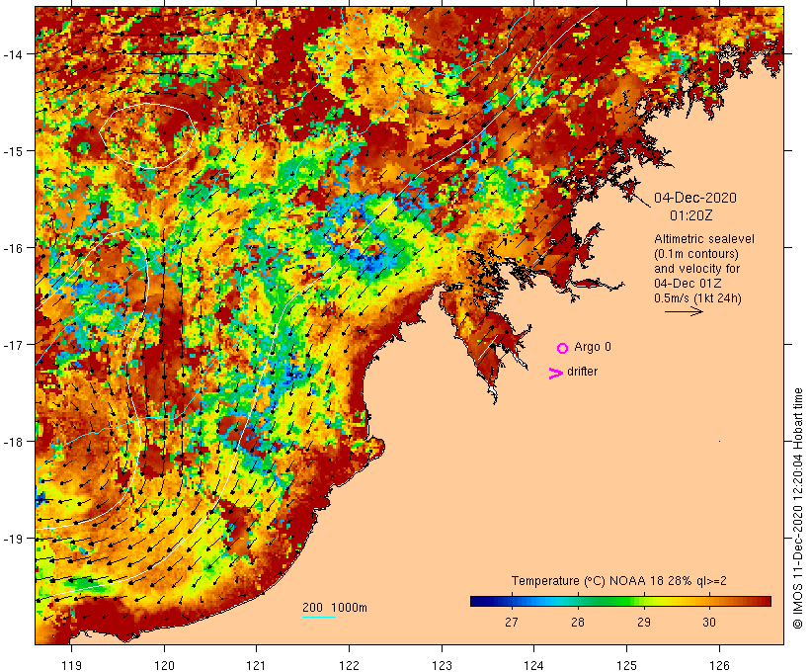Click the color bar label '30'
This screenshot has width=810, height=672.
709,622
